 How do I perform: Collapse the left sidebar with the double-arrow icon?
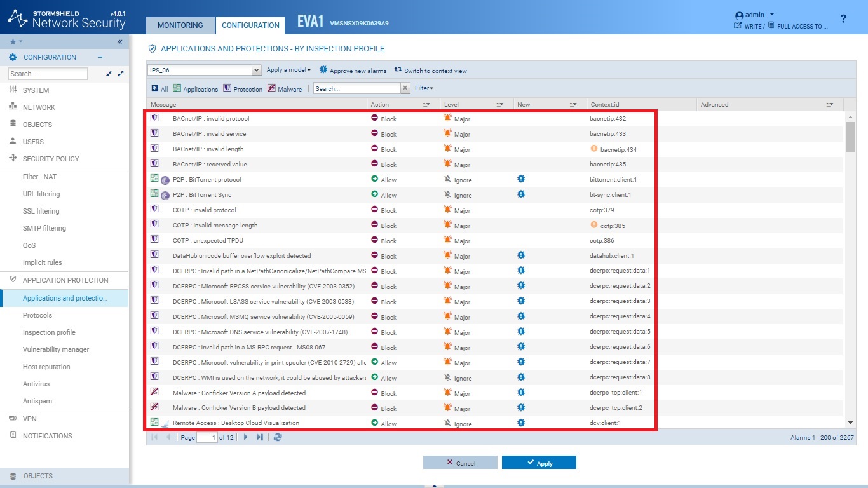point(120,42)
